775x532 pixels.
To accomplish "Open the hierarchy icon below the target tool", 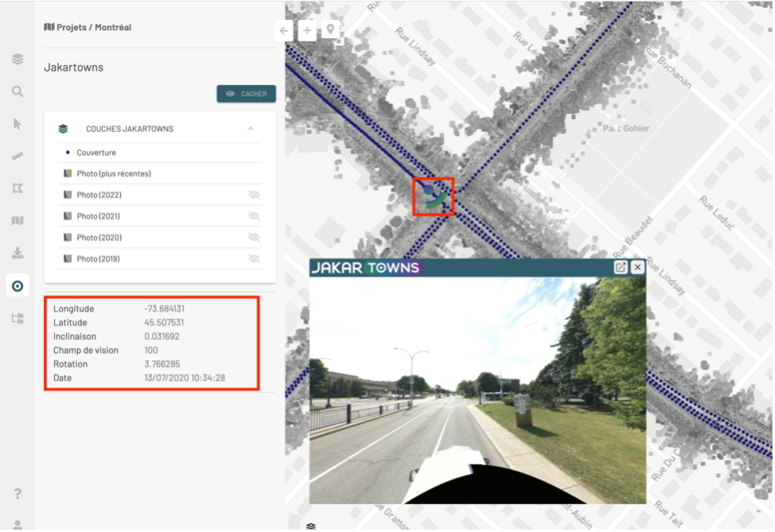I will (18, 317).
